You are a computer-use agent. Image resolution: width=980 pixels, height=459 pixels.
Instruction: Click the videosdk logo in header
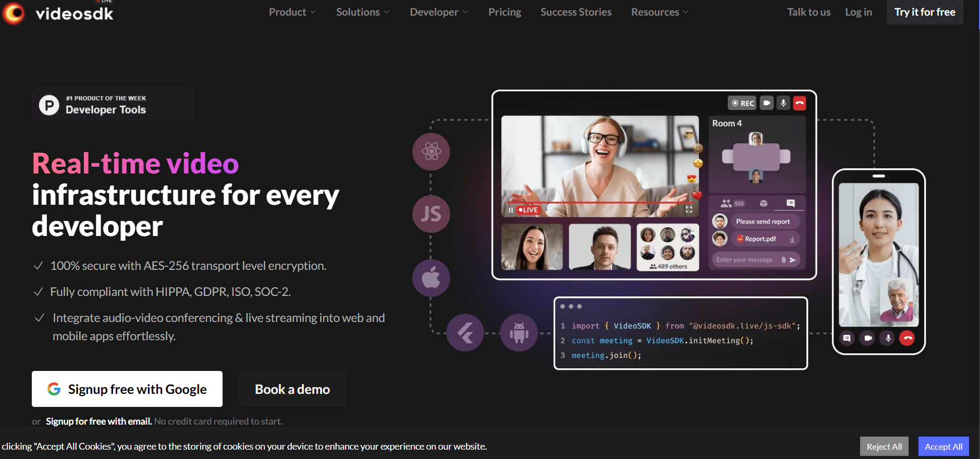(x=58, y=13)
